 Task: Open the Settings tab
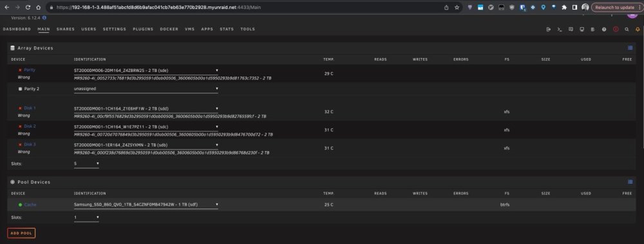coord(115,29)
